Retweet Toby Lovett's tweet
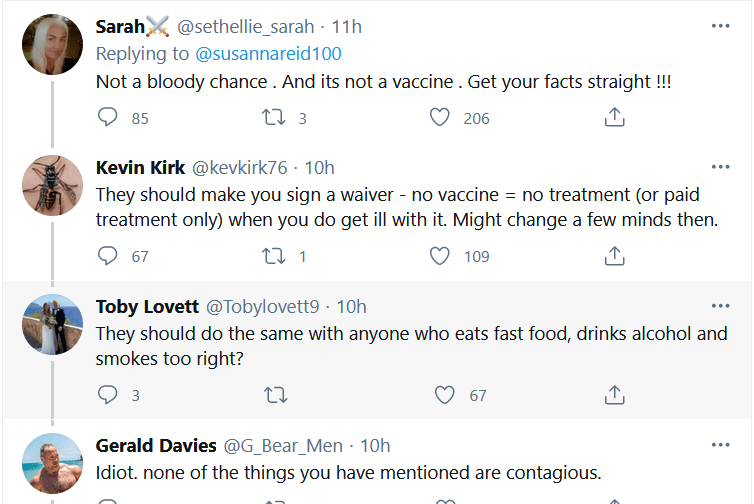 (273, 395)
